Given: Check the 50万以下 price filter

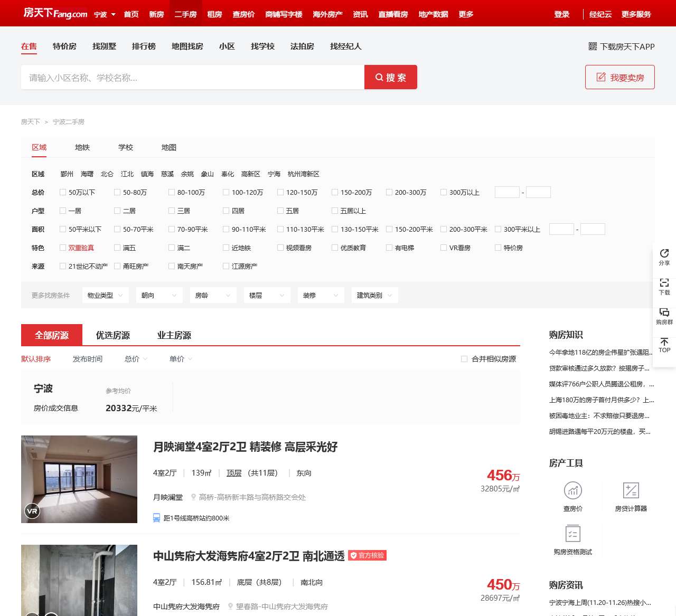Looking at the screenshot, I should pyautogui.click(x=63, y=192).
